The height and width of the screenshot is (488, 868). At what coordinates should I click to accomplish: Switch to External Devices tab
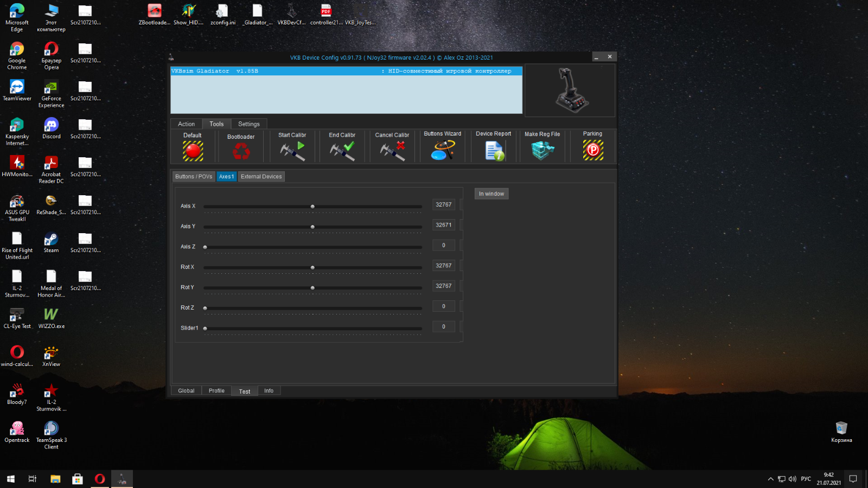(261, 177)
